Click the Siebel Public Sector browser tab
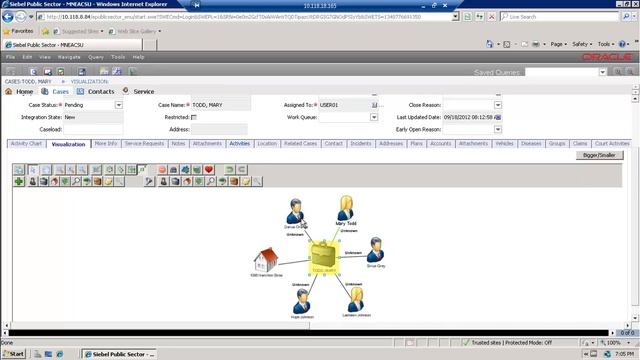Image resolution: width=640 pixels, height=360 pixels. (x=73, y=45)
